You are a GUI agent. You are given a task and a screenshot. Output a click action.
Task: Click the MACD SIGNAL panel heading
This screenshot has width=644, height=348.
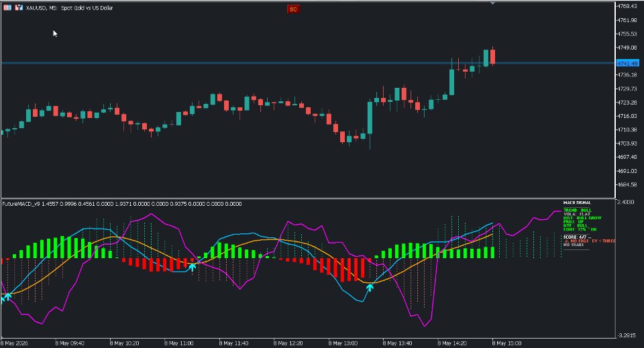[x=577, y=202]
